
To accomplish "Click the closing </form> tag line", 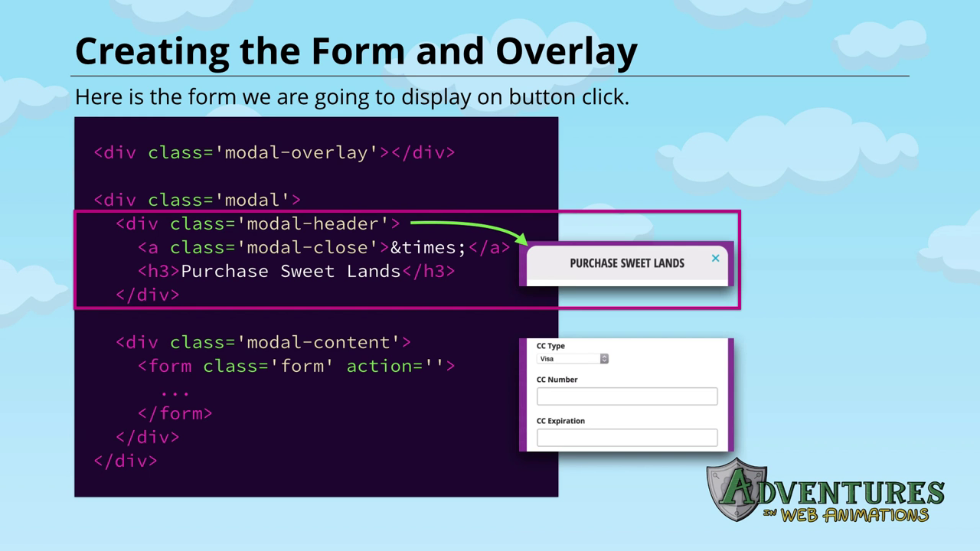I will 175,413.
